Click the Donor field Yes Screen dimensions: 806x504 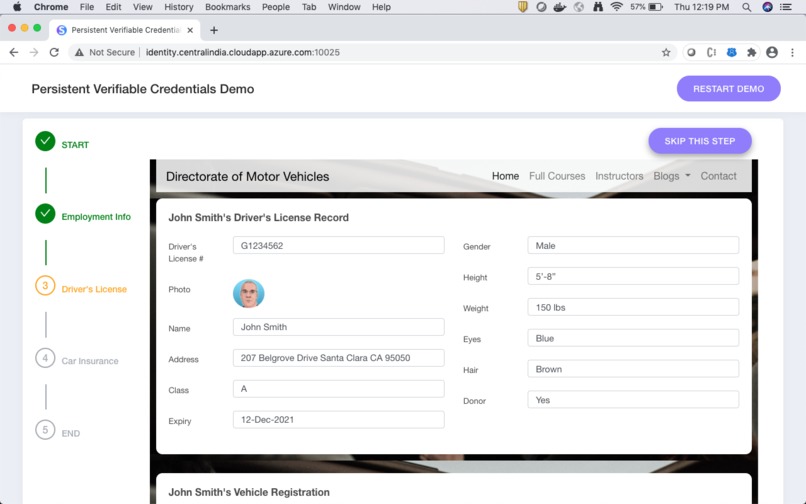point(633,400)
